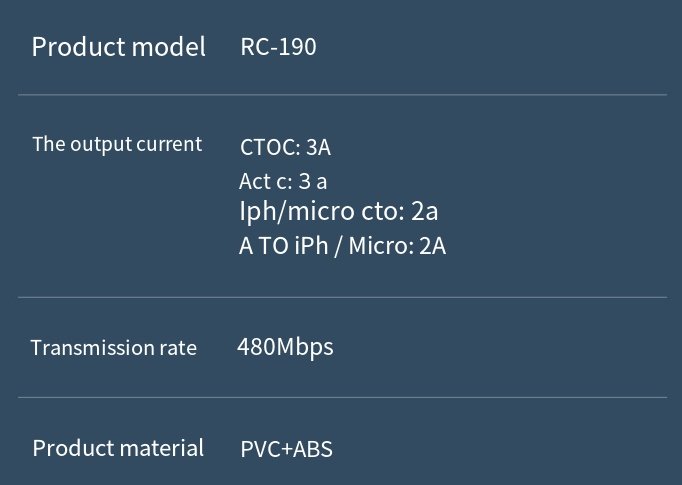Click the word "rate" in Transmission rate
682x485 pixels.
[177, 348]
